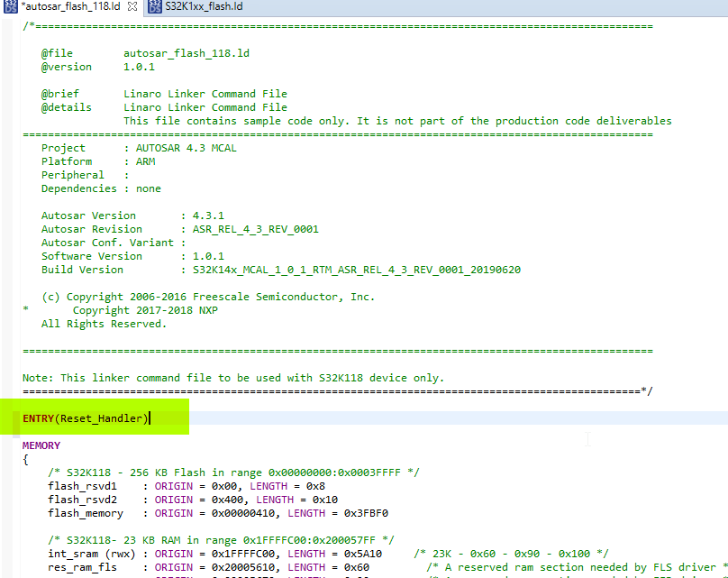Click the MEMORY keyword
Viewport: 728px width, 578px height.
click(x=41, y=445)
